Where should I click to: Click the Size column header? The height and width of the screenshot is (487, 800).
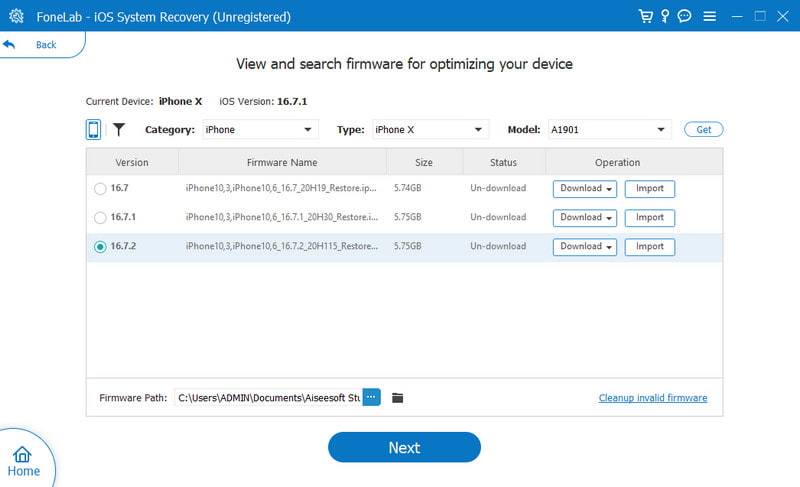pyautogui.click(x=424, y=163)
